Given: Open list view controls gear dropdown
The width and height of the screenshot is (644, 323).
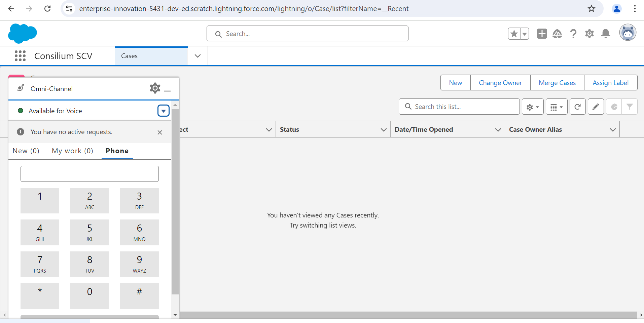Looking at the screenshot, I should [x=532, y=107].
